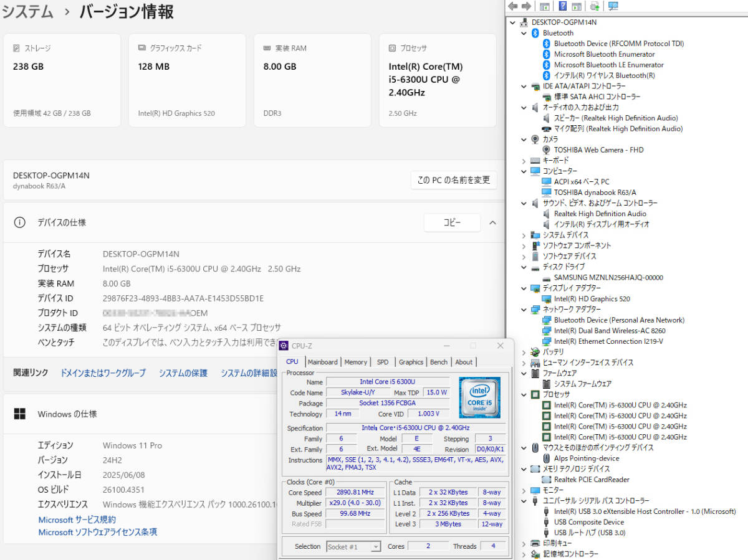Select Intel(R) Dual Band Wireless-AC 8260
748x560 pixels.
click(x=610, y=331)
